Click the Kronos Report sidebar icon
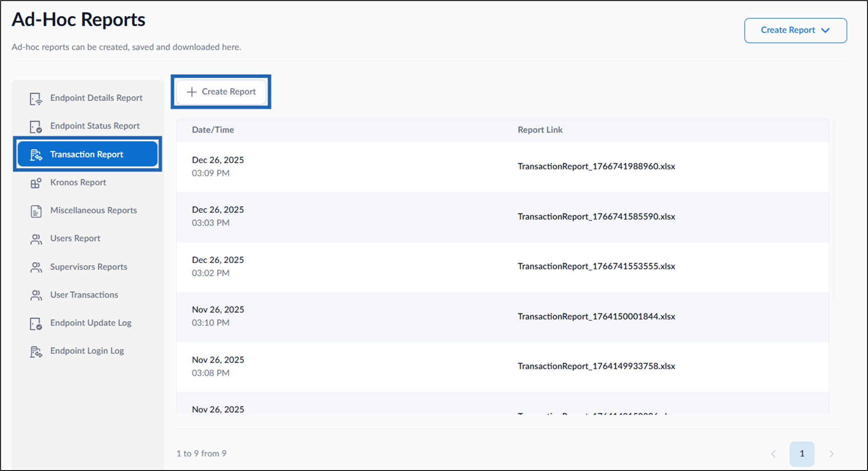Image resolution: width=868 pixels, height=471 pixels. pos(36,183)
